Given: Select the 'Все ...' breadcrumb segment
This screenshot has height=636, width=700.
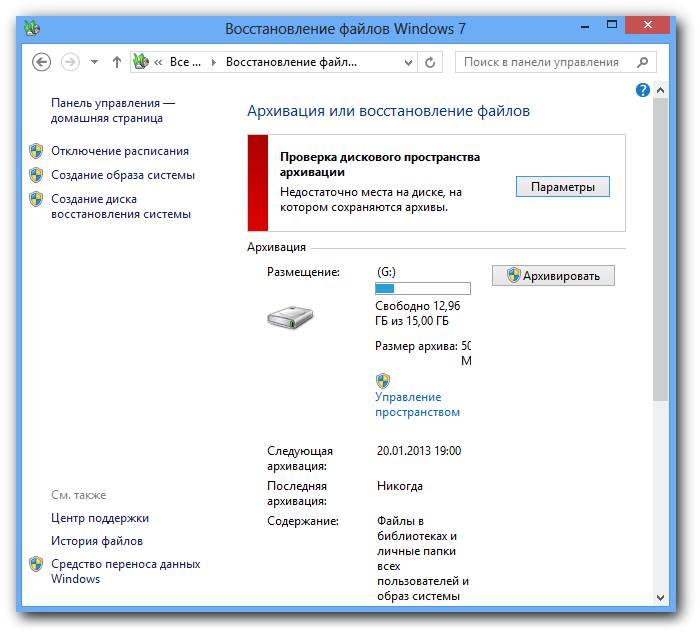Looking at the screenshot, I should point(185,62).
